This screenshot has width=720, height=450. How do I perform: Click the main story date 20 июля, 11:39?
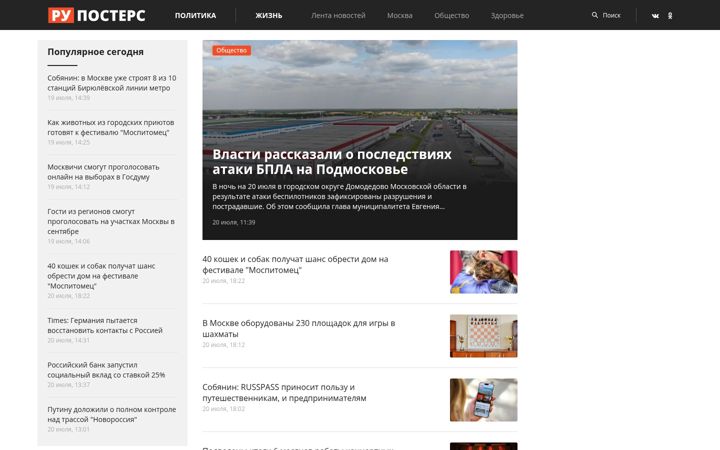click(234, 222)
